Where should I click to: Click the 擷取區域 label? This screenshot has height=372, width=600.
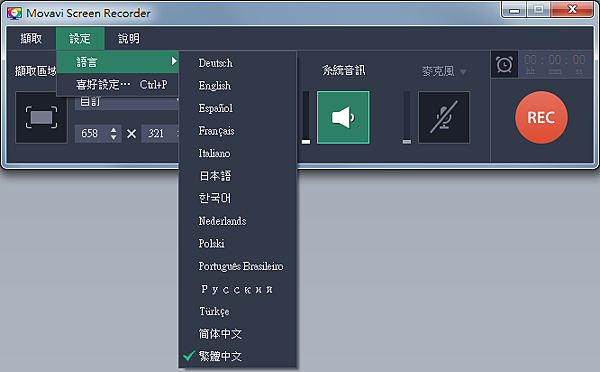click(x=35, y=71)
